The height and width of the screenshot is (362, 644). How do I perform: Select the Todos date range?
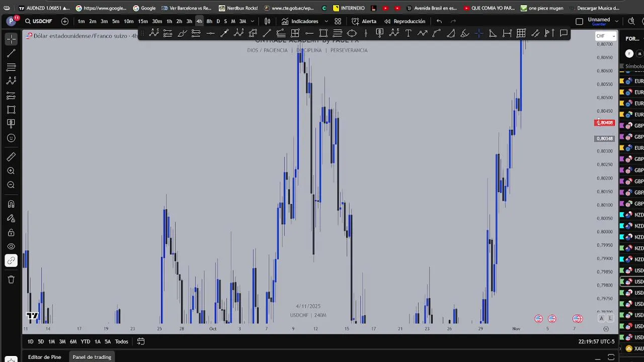pyautogui.click(x=121, y=342)
